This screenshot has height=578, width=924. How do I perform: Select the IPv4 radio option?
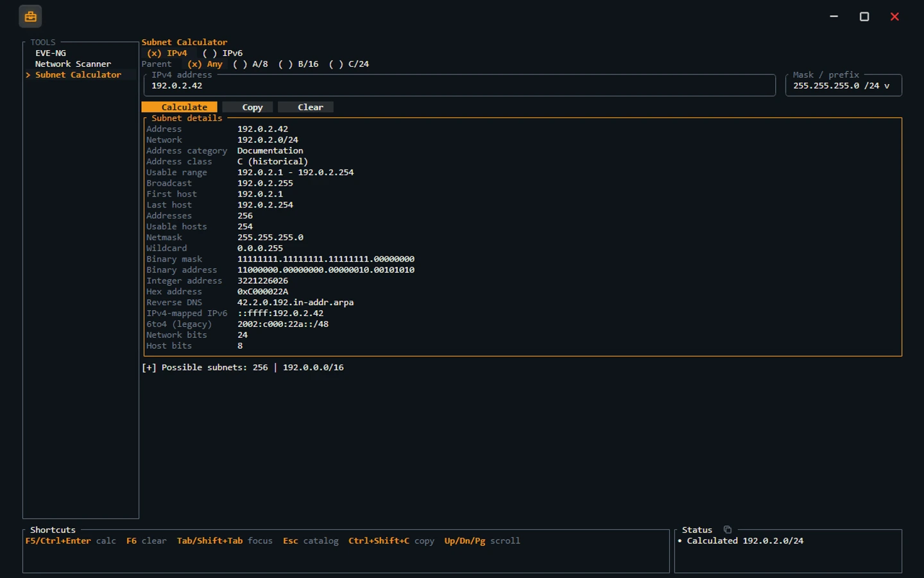coord(167,53)
